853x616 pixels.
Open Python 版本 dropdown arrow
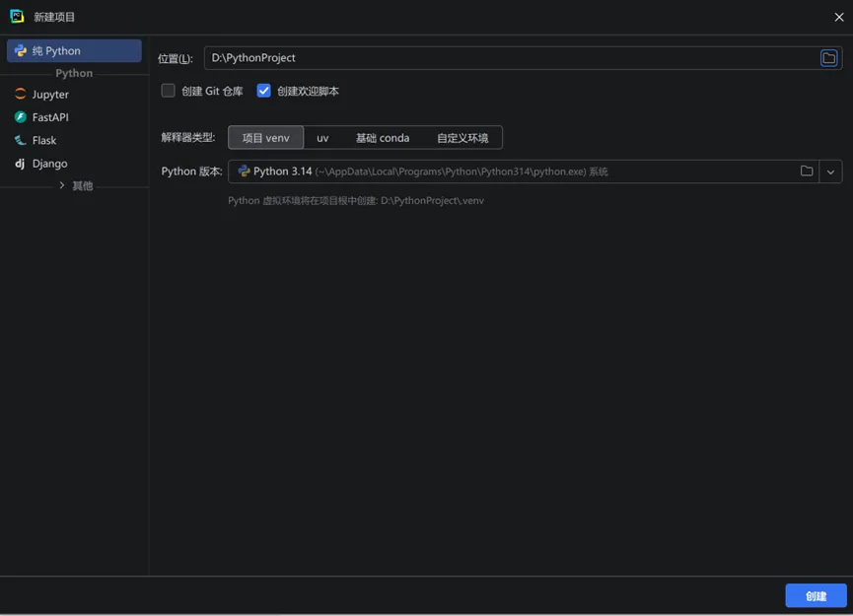[830, 171]
